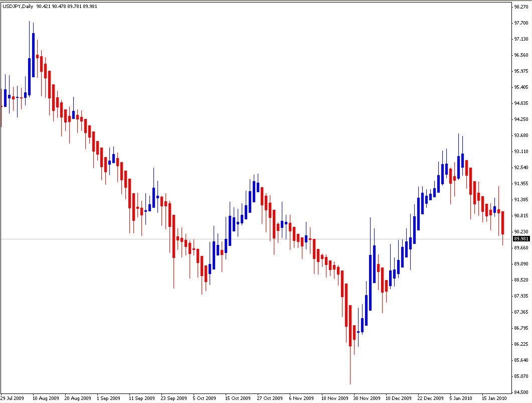Click the 15 Jan 2010 date label

tap(494, 398)
